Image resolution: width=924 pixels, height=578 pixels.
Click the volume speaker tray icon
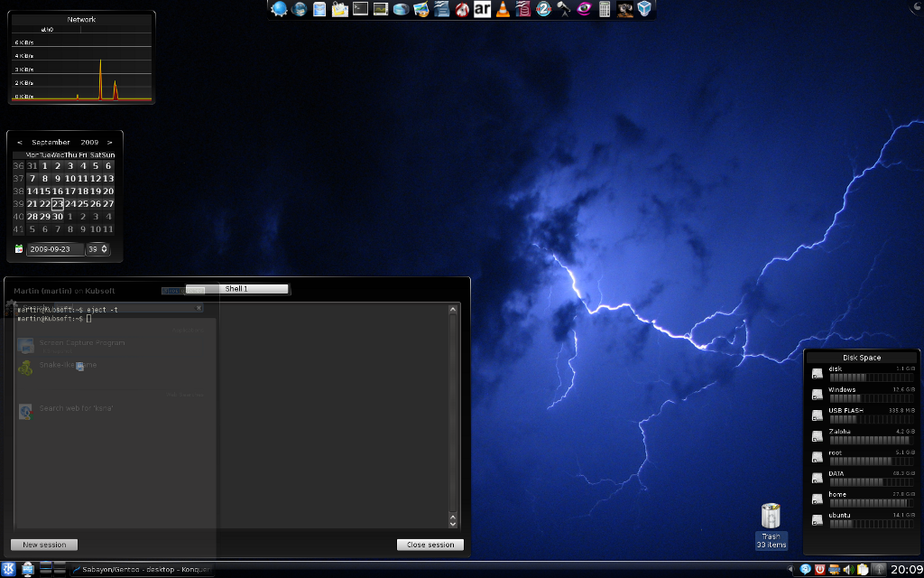click(x=848, y=569)
